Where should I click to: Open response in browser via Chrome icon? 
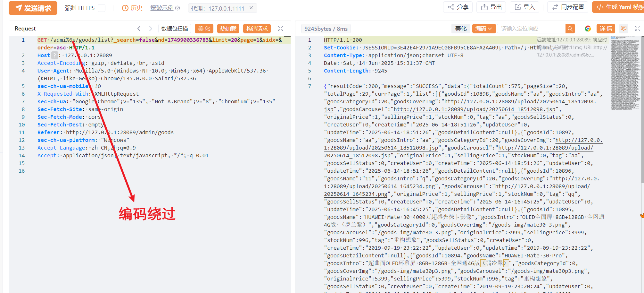(x=588, y=29)
